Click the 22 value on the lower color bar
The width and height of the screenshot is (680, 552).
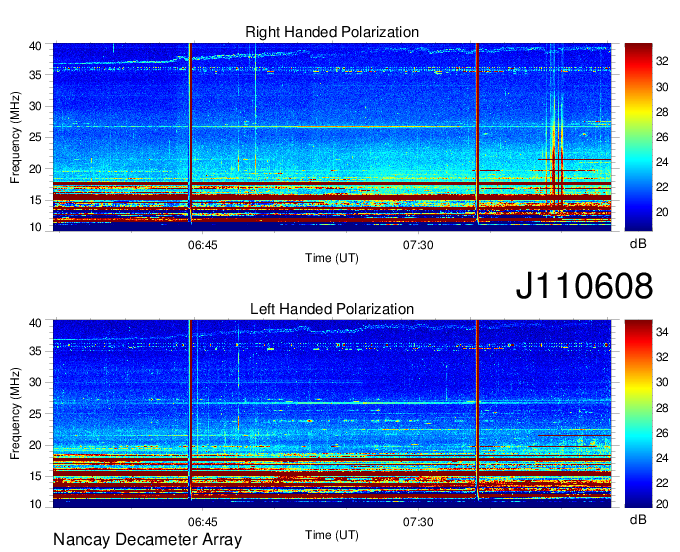coord(662,483)
